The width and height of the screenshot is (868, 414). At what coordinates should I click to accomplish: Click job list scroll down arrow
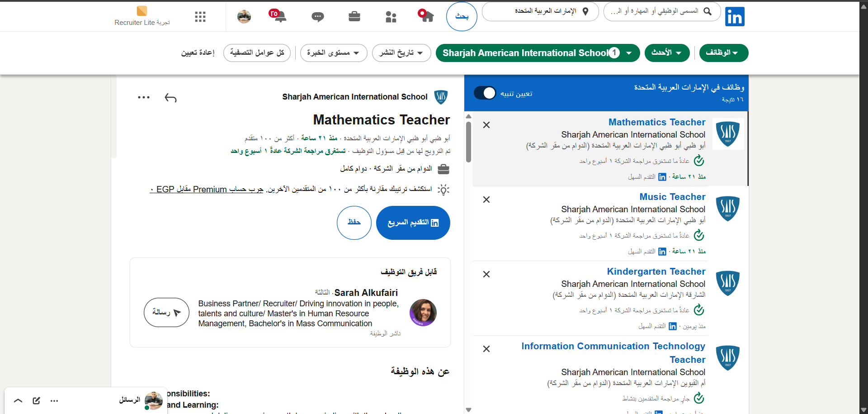(468, 410)
